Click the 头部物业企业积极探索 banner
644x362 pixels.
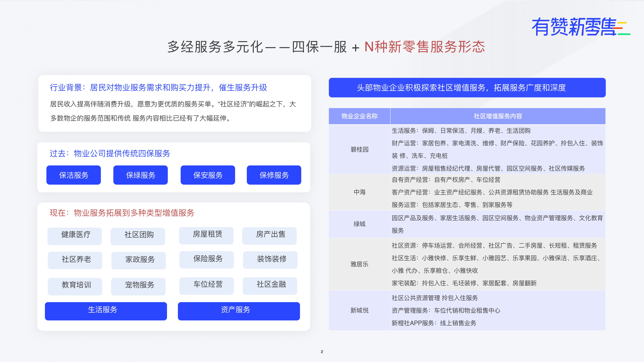coord(467,88)
